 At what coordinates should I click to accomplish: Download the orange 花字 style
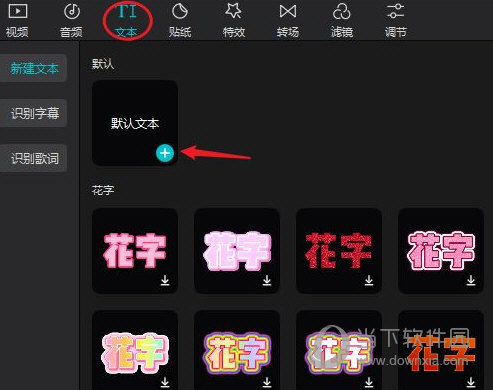(x=471, y=382)
